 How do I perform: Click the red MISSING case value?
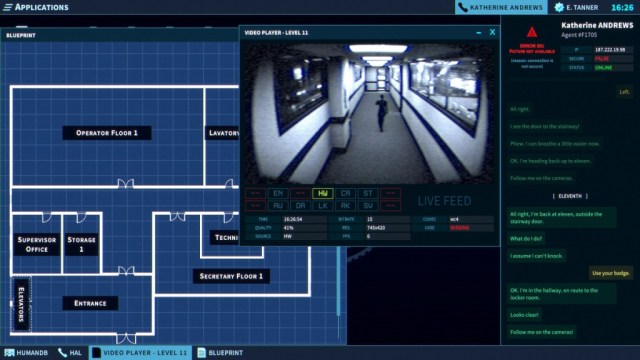[x=459, y=228]
